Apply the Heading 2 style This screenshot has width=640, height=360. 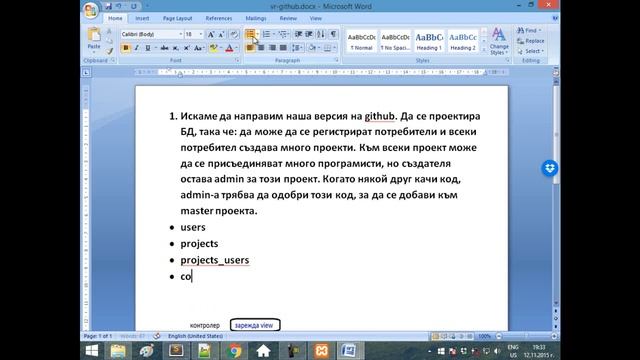tap(463, 41)
